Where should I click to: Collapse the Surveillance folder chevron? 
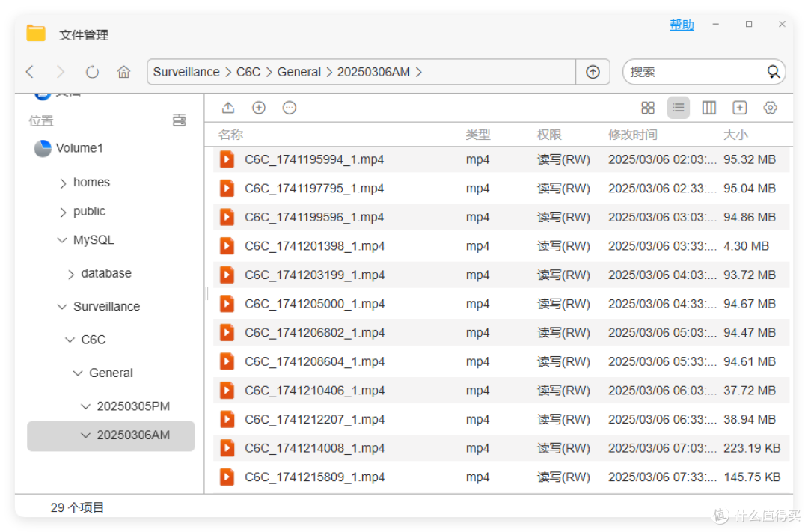click(x=62, y=307)
